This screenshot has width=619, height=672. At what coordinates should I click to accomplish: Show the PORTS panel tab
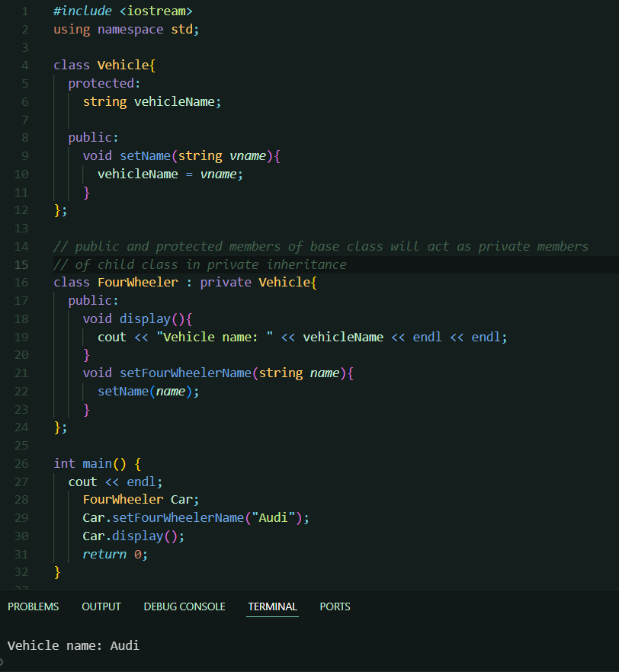tap(335, 606)
